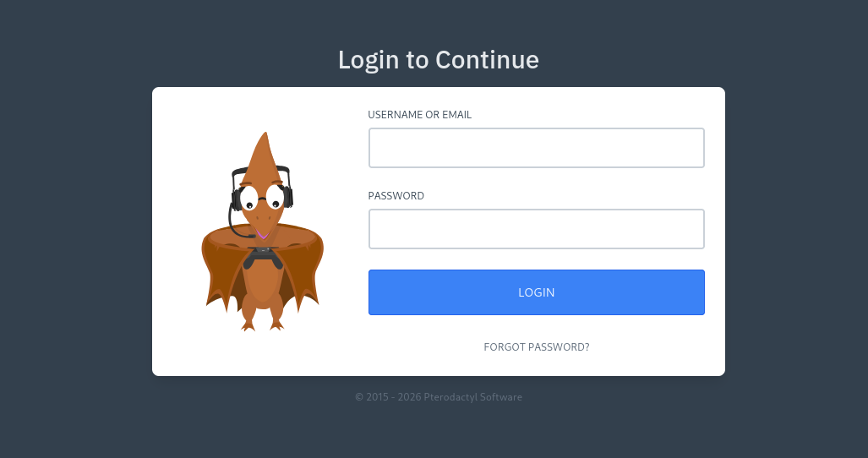Click into the Password input field
The height and width of the screenshot is (458, 868).
pyautogui.click(x=537, y=229)
